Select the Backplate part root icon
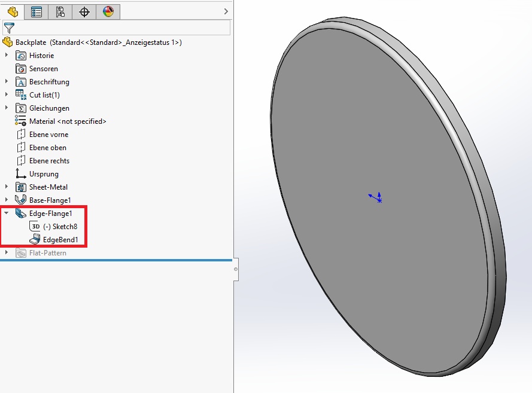This screenshot has height=393, width=532. pyautogui.click(x=7, y=42)
